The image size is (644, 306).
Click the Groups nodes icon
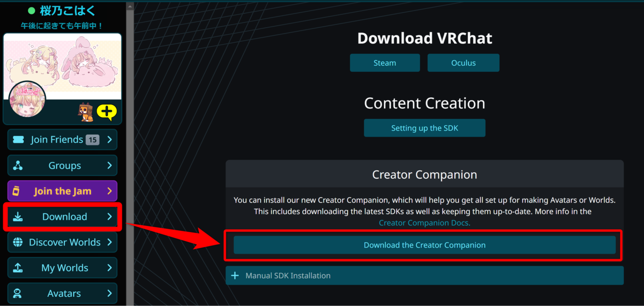(18, 165)
